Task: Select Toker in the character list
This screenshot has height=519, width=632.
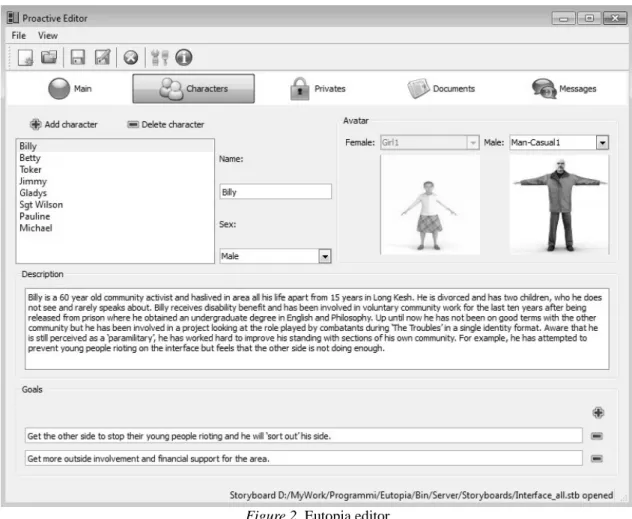Action: [115, 170]
